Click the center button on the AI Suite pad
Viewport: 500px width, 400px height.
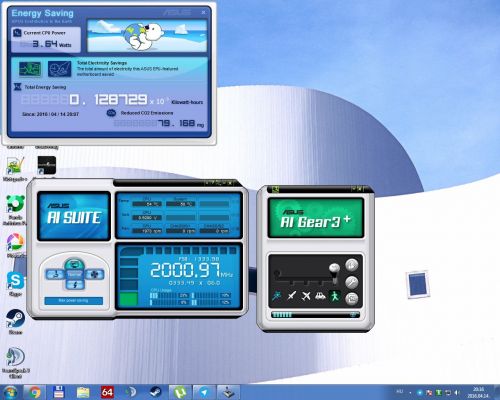point(75,275)
